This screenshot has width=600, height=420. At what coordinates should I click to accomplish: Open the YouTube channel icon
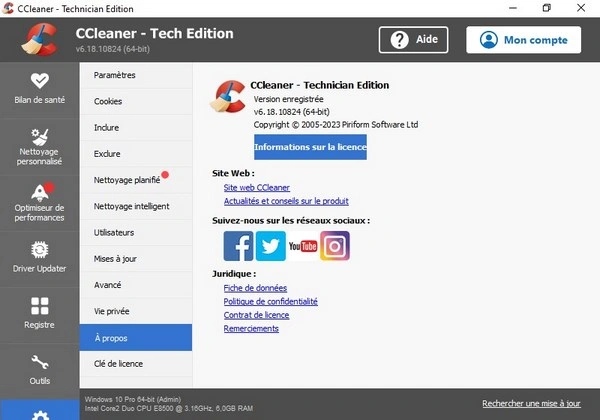pyautogui.click(x=302, y=246)
